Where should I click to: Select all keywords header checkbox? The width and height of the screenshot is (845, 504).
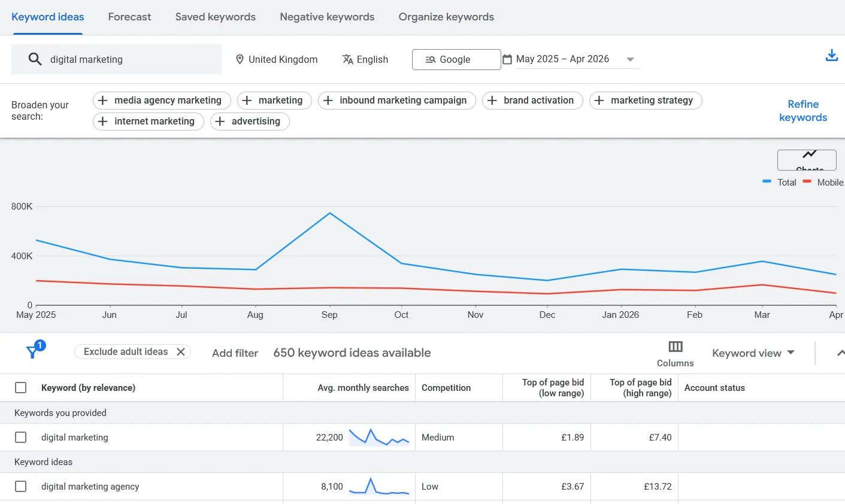[x=21, y=388]
